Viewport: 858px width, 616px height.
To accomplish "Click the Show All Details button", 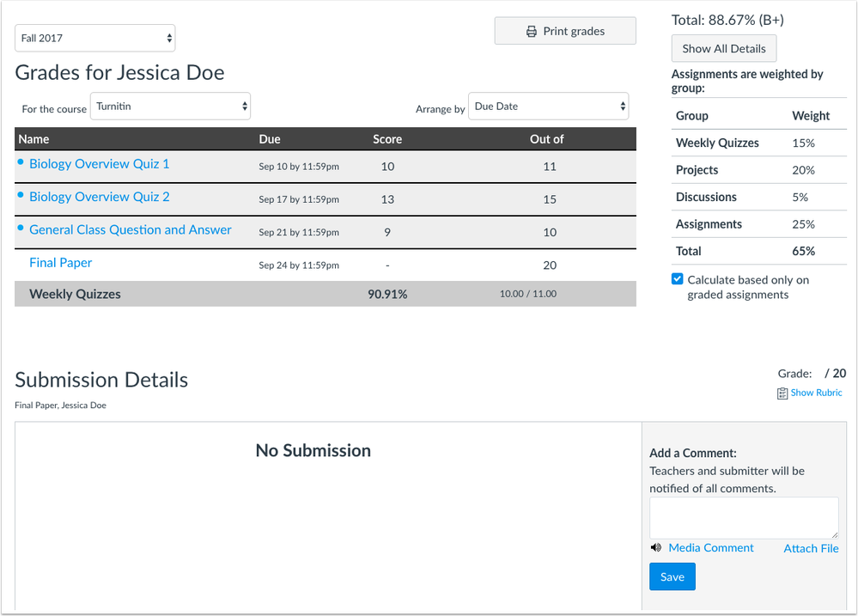I will point(723,48).
